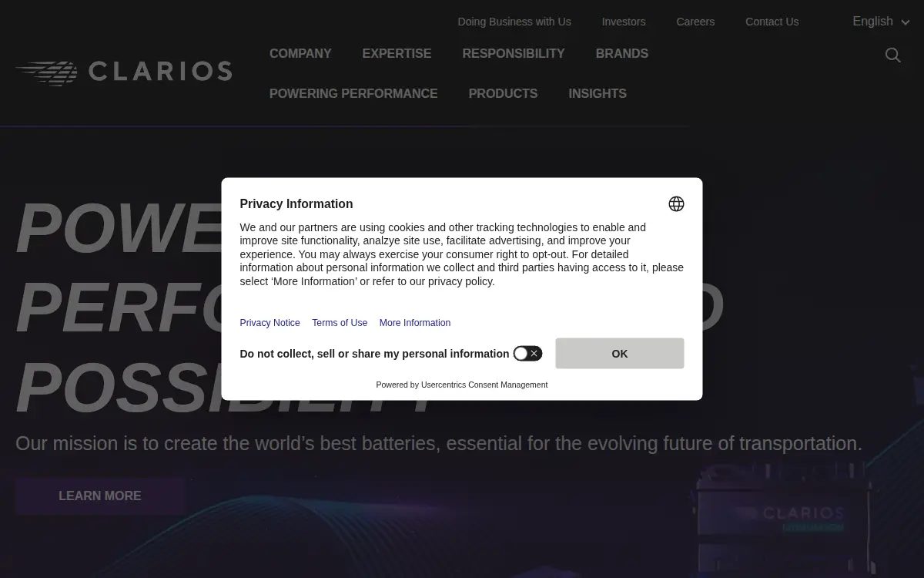
Task: Expand the English language dropdown
Action: (881, 22)
